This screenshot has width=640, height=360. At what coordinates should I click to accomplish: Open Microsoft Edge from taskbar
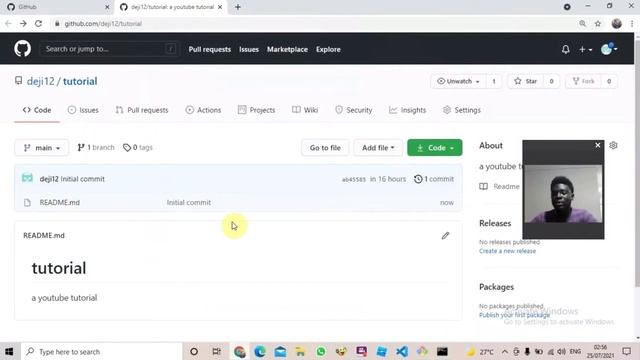[x=260, y=351]
